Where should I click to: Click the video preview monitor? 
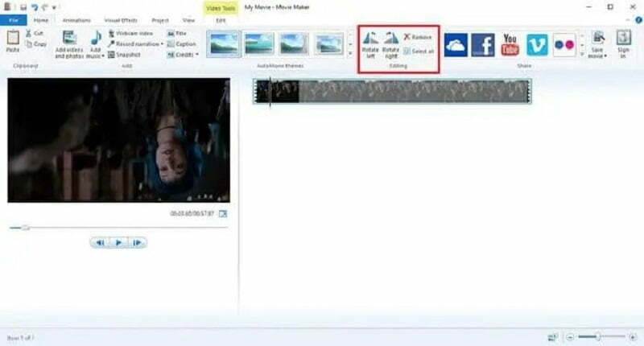(x=118, y=140)
